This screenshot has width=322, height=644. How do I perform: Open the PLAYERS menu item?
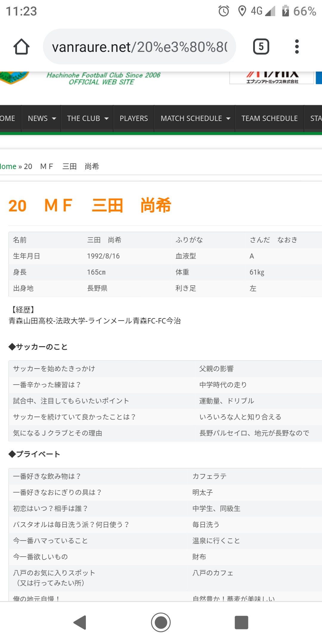tap(134, 118)
